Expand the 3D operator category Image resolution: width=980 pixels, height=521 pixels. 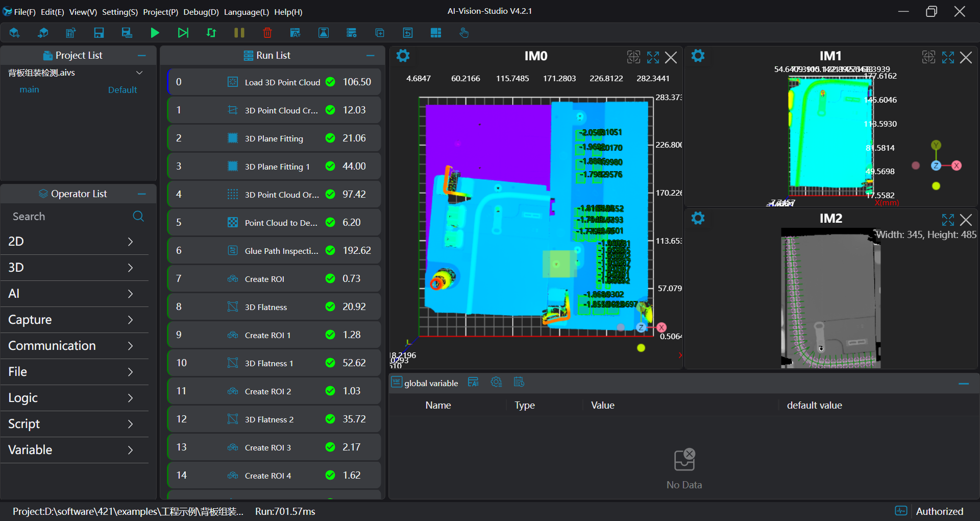(75, 268)
